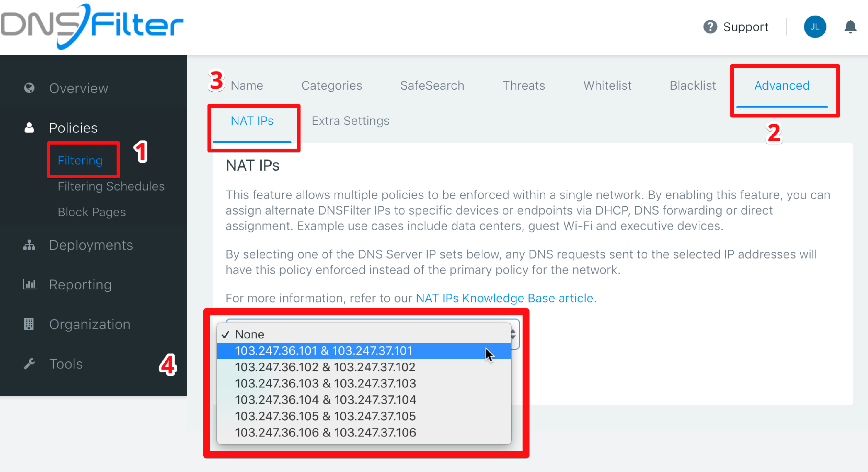This screenshot has height=472, width=868.
Task: Click the Overview globe icon
Action: tap(29, 88)
